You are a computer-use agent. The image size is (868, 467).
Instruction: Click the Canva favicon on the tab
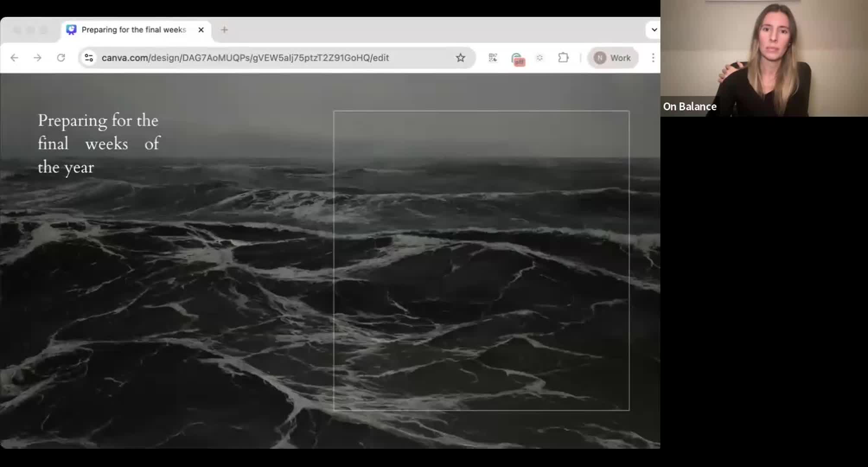tap(71, 30)
